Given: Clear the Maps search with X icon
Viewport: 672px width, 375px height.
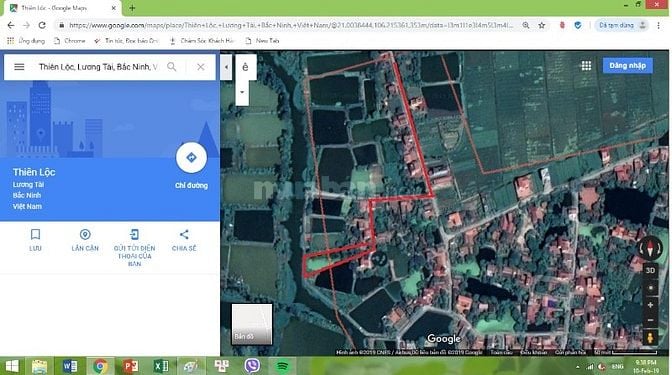Looking at the screenshot, I should [201, 67].
